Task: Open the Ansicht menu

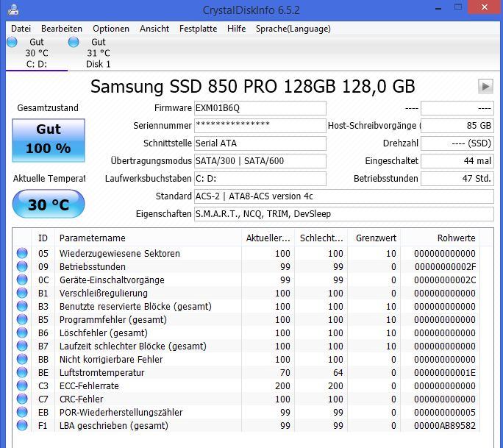Action: tap(154, 29)
